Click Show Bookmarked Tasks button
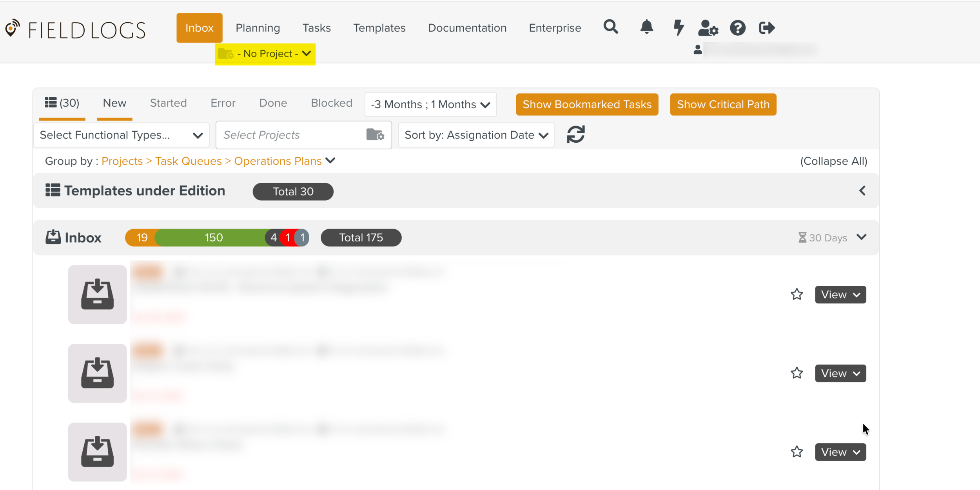 click(x=587, y=104)
